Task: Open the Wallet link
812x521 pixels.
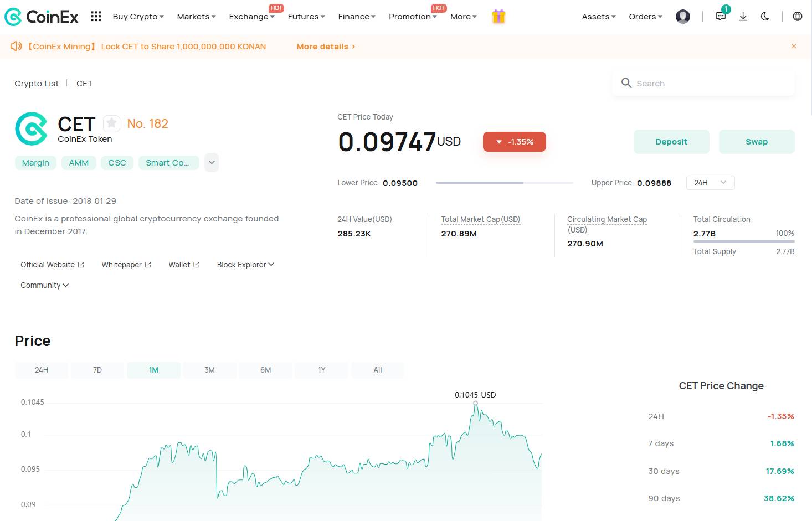Action: [x=184, y=265]
